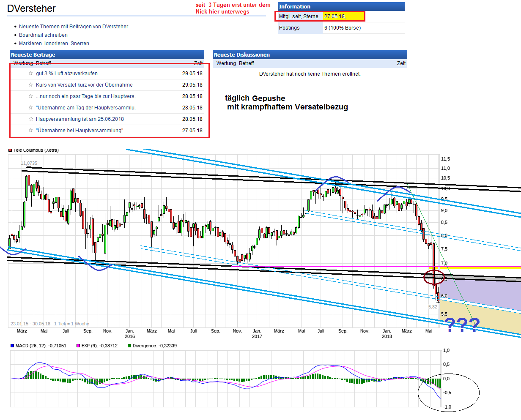Click the star next to "Übernahme bei Hauptversammlung"
521x420 pixels.
click(30, 131)
